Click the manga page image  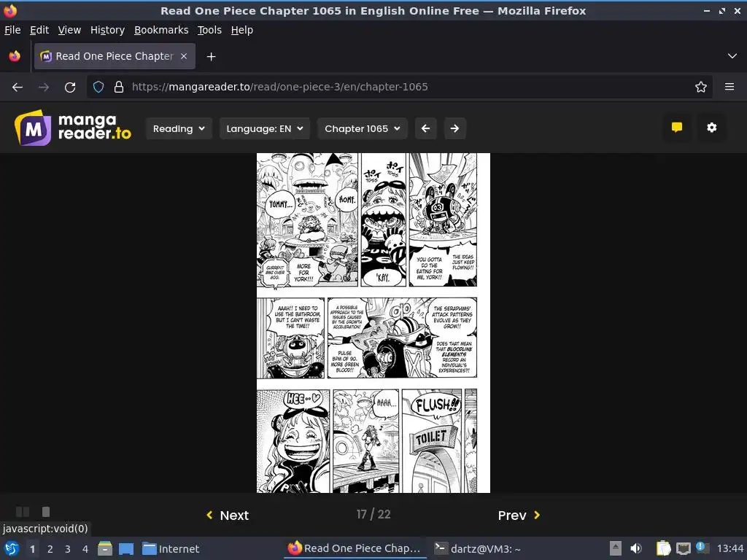point(373,323)
